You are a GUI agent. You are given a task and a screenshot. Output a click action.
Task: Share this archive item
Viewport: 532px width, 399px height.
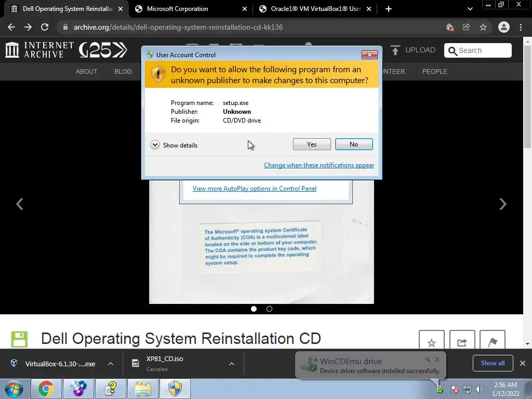click(x=462, y=340)
